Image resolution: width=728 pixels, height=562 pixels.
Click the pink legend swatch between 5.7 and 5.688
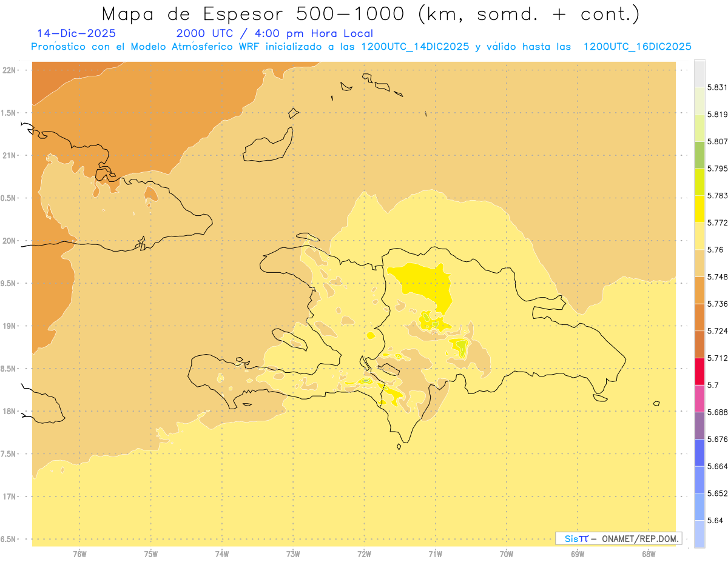[699, 398]
